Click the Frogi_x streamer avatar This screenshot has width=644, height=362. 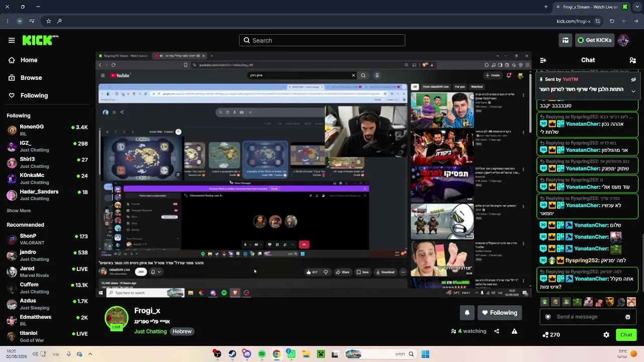116,318
